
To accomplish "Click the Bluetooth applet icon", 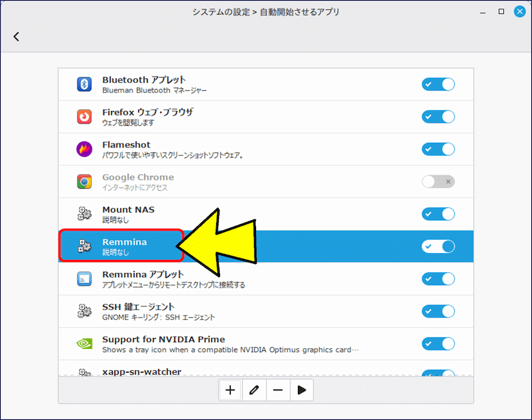I will pyautogui.click(x=84, y=84).
